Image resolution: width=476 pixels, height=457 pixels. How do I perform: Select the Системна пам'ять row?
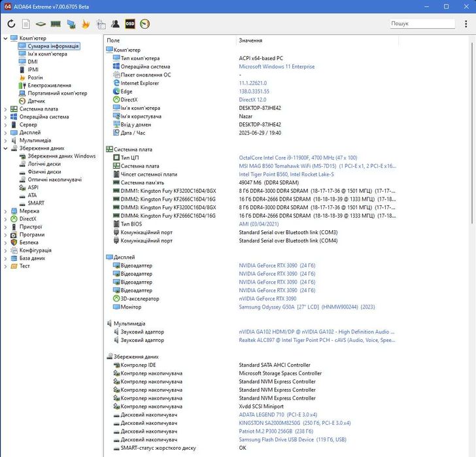pos(254,182)
